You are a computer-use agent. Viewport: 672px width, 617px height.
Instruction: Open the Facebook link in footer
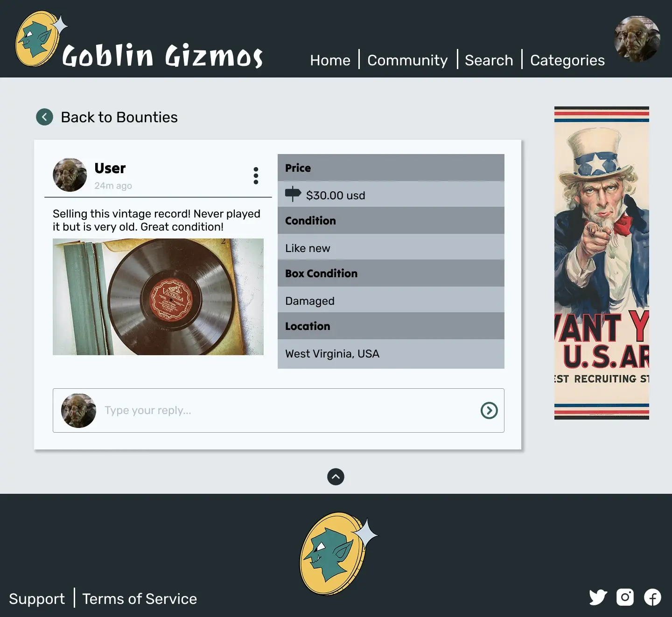(652, 597)
